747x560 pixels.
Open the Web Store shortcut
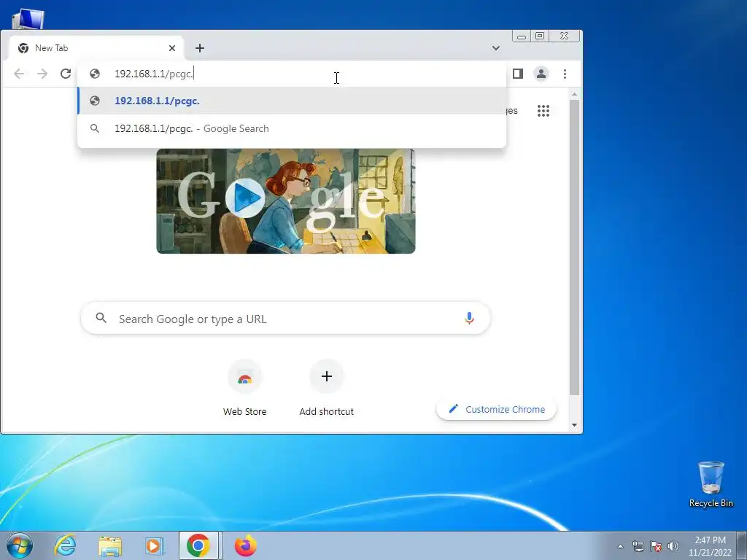[x=245, y=389]
